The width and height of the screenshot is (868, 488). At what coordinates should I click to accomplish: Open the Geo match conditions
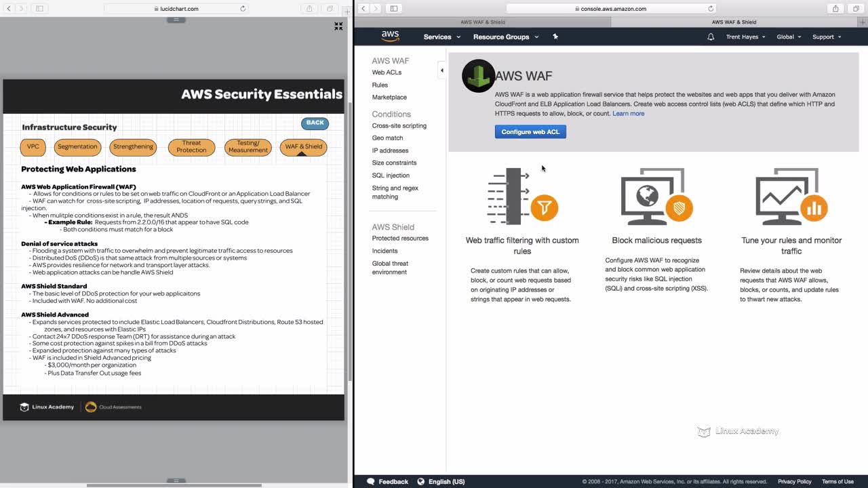click(387, 138)
